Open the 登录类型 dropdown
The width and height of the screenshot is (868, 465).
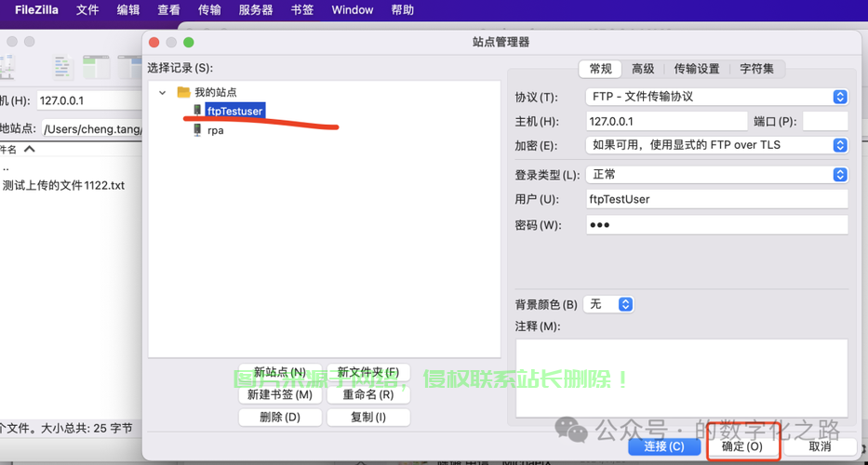(x=716, y=175)
